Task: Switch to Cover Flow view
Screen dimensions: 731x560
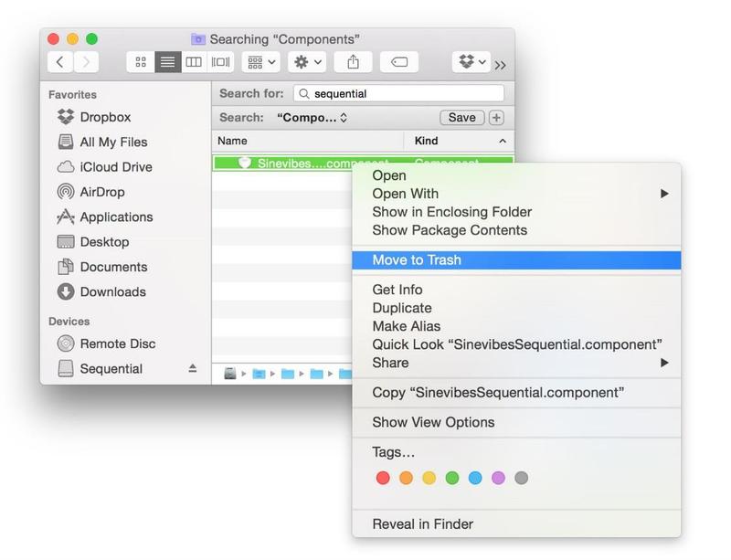Action: 220,62
